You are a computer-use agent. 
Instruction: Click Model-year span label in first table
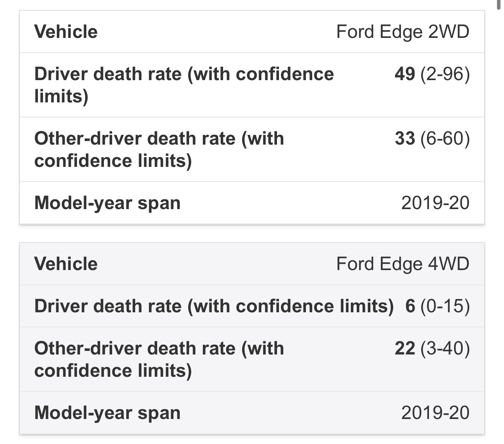point(107,203)
